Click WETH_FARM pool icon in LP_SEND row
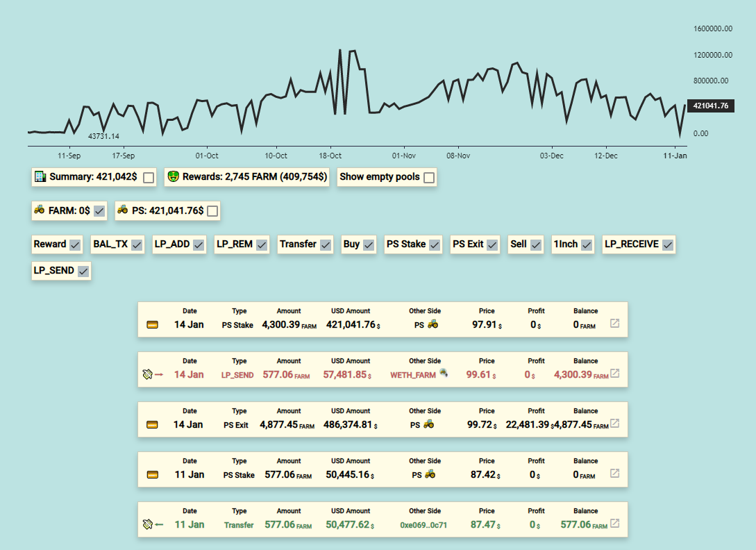This screenshot has width=756, height=550. (x=443, y=372)
